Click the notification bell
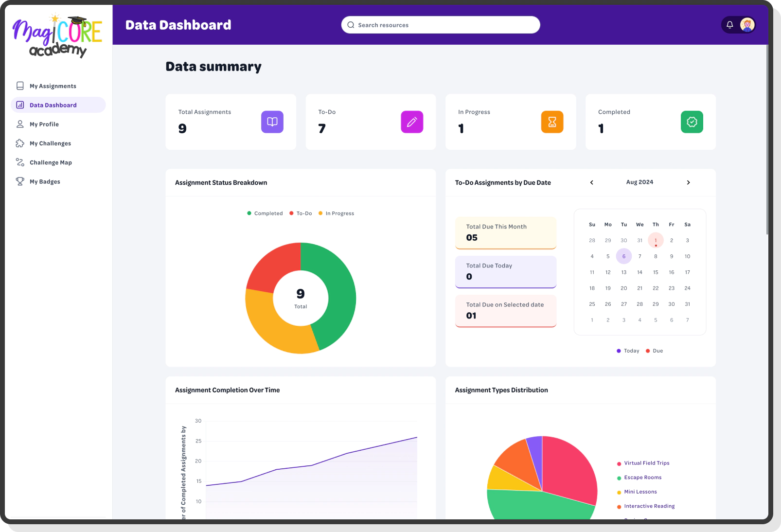 point(729,24)
